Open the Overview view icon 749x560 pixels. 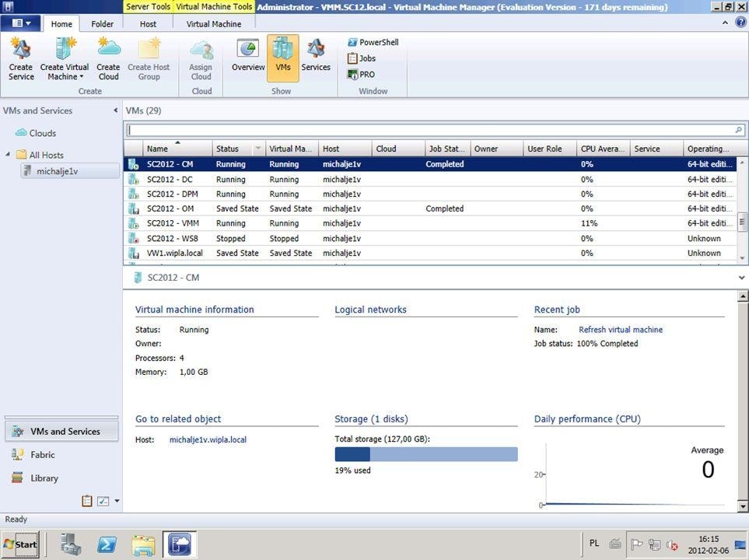click(x=248, y=56)
